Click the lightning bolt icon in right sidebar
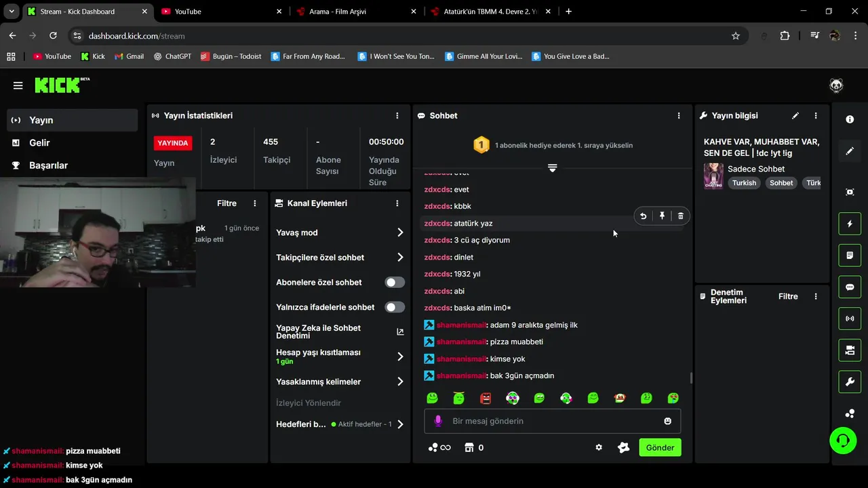 [850, 224]
